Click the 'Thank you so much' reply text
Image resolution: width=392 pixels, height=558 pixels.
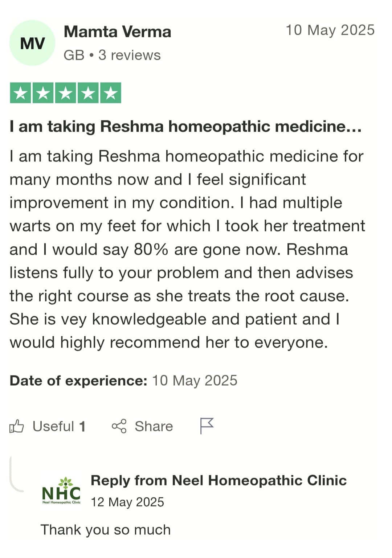(105, 530)
